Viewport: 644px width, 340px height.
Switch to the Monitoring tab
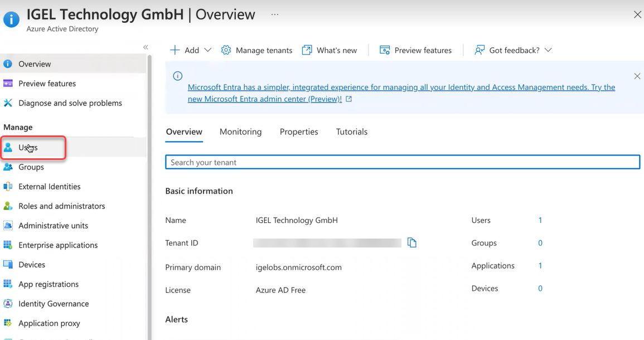[240, 132]
